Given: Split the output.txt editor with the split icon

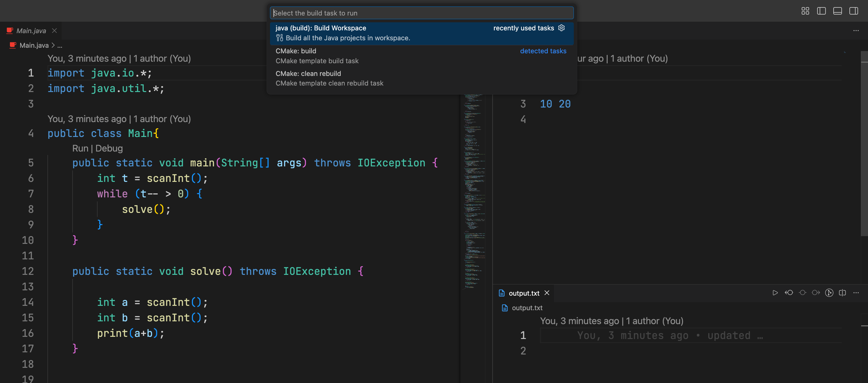Looking at the screenshot, I should (842, 293).
